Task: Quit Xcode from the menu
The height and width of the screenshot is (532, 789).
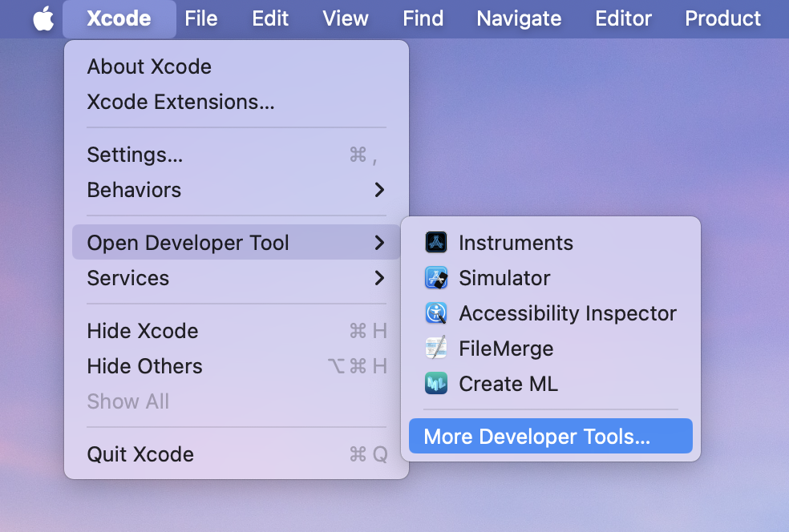Action: tap(140, 454)
